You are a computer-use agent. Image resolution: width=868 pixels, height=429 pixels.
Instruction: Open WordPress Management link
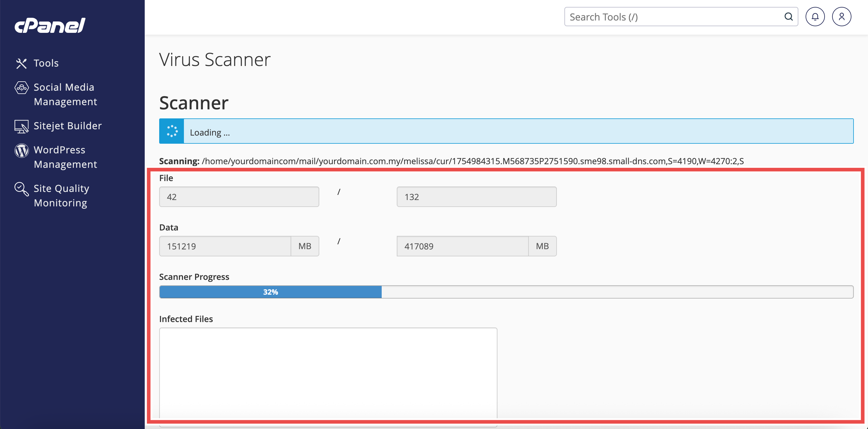coord(65,157)
